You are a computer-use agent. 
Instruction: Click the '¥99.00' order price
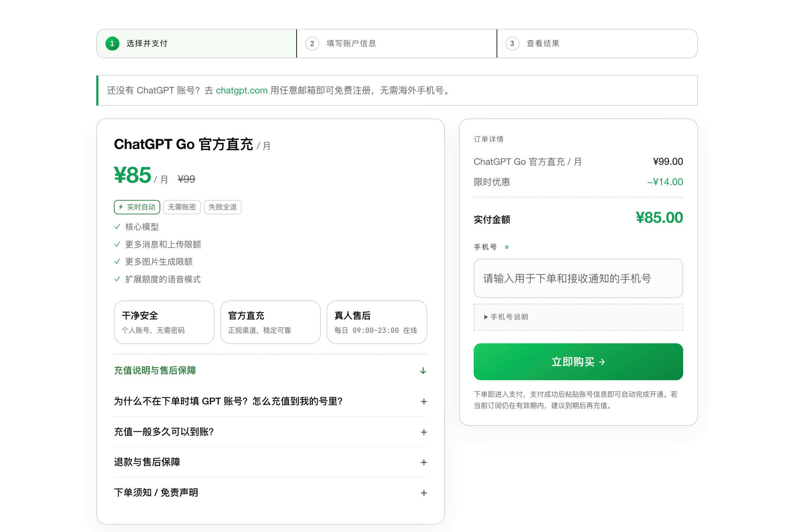[x=668, y=162]
